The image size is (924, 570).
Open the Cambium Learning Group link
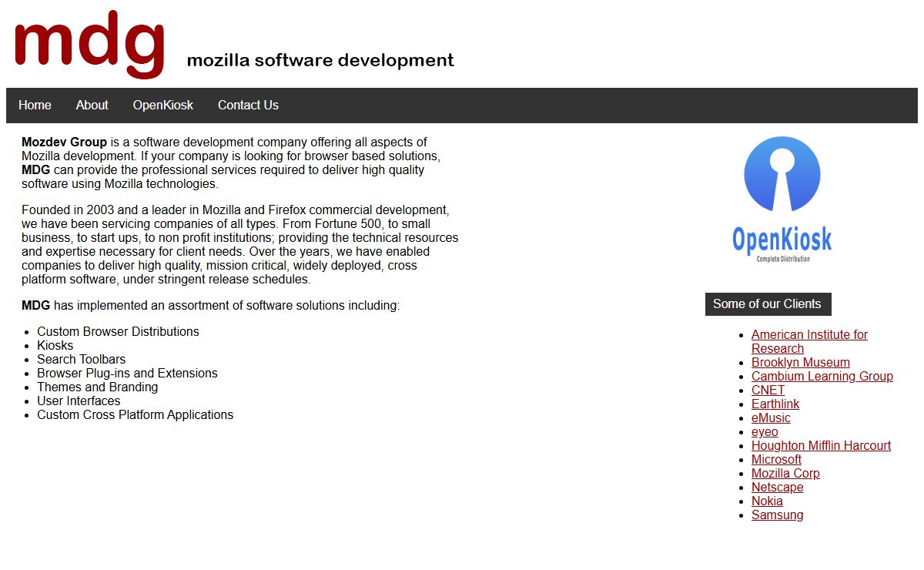pos(822,376)
